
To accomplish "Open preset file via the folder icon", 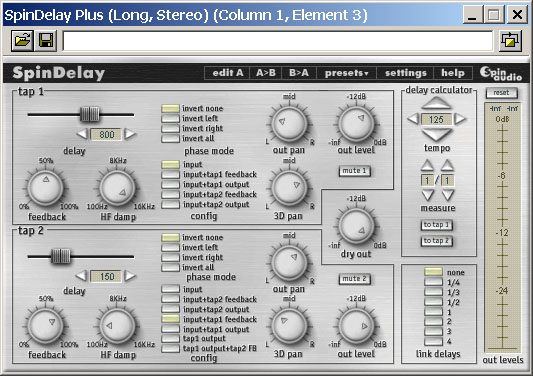I will [22, 41].
